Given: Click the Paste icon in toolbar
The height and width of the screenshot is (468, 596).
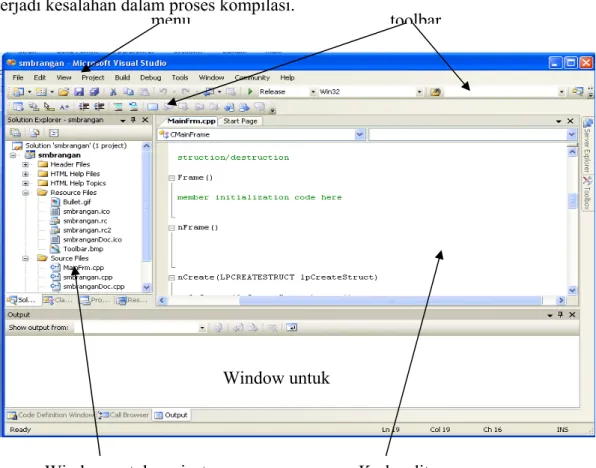Looking at the screenshot, I should pos(144,92).
